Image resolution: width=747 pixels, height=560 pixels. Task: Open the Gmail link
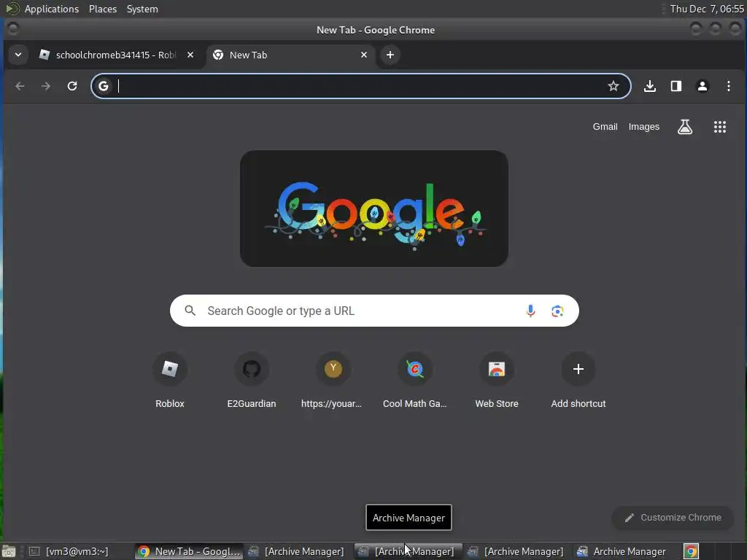tap(605, 127)
